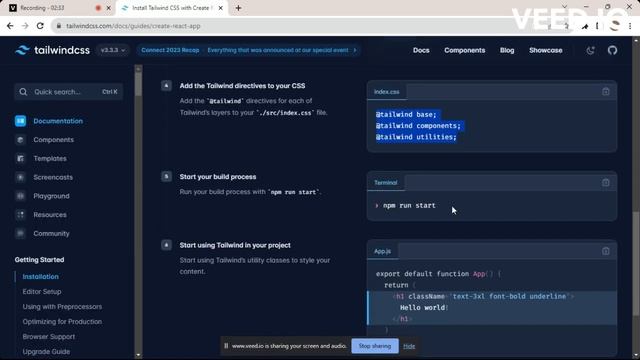This screenshot has height=360, width=640.
Task: Go forward in browser history
Action: click(x=25, y=26)
